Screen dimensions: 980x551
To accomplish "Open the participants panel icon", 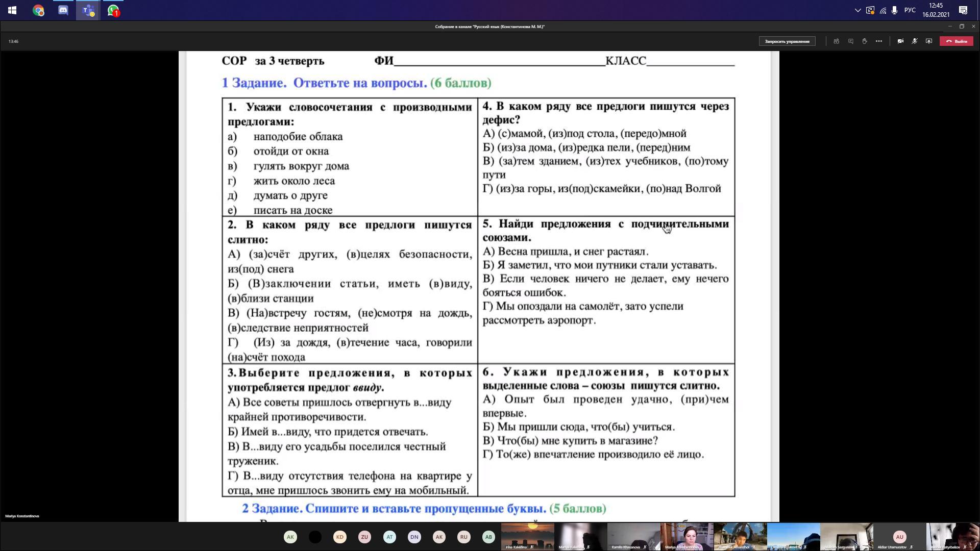I will coord(836,41).
